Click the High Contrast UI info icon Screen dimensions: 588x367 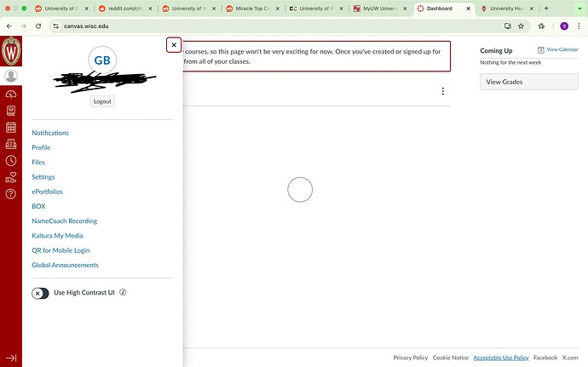[x=123, y=292]
